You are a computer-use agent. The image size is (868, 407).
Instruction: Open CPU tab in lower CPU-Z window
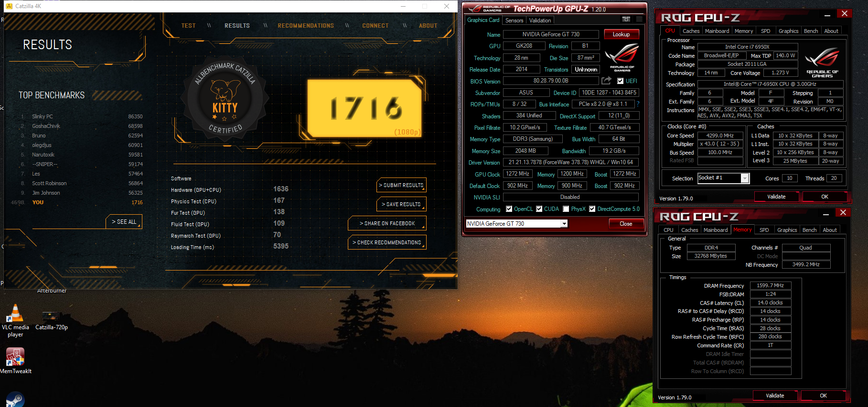coord(668,230)
